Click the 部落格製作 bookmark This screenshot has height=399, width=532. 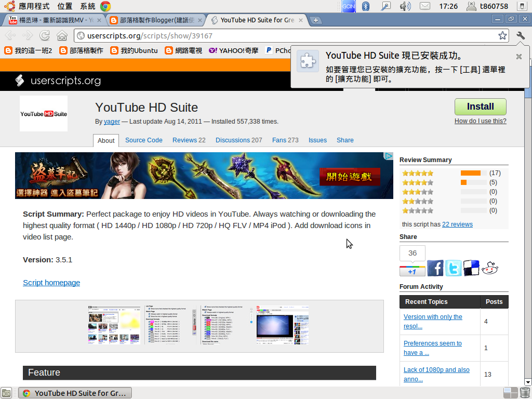click(x=82, y=50)
